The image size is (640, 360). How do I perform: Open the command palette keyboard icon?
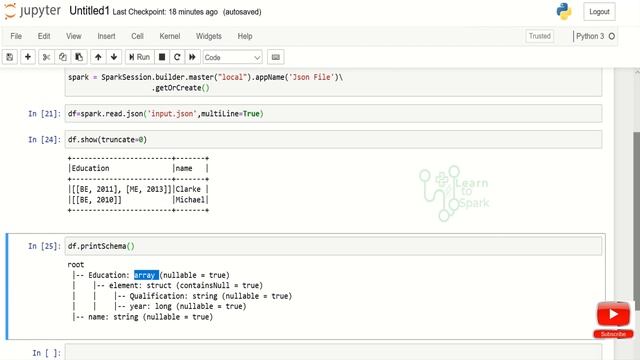tap(276, 57)
